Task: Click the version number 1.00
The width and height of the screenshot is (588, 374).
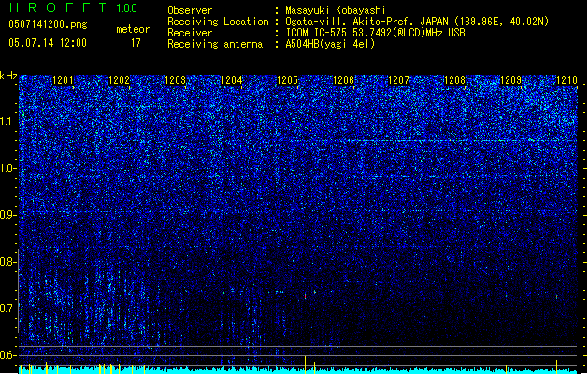Action: (x=126, y=8)
